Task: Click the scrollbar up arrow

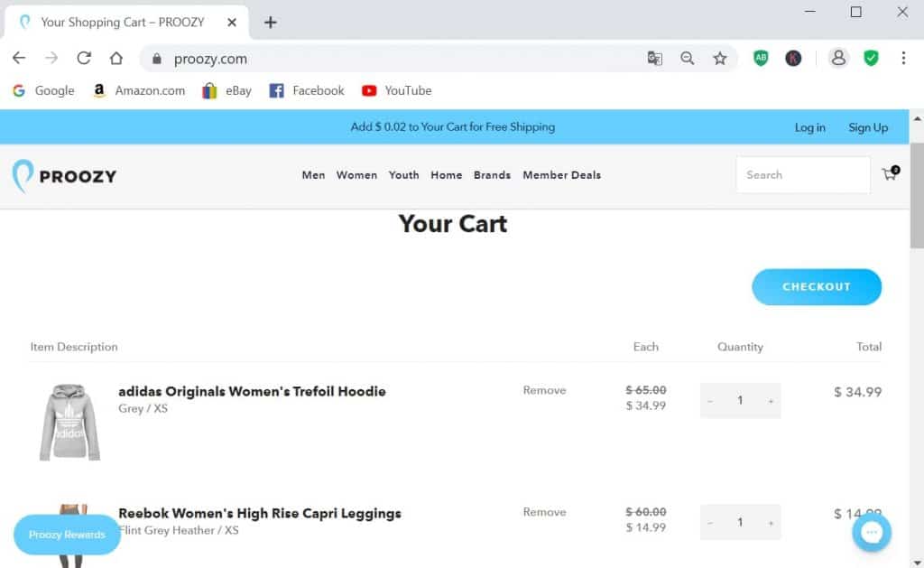Action: pyautogui.click(x=917, y=118)
